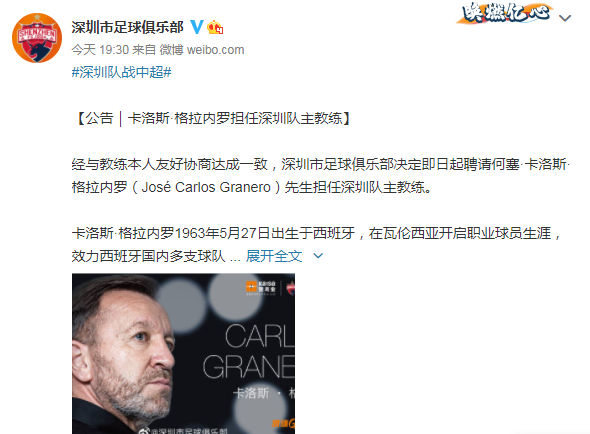Click the CARL GRANE name text on poster
590x434 pixels.
249,351
